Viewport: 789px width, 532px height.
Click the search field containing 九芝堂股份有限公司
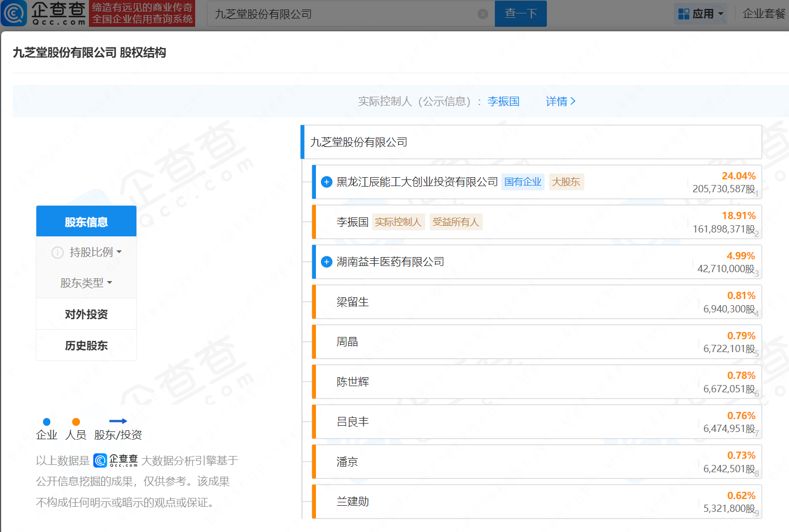pyautogui.click(x=351, y=13)
